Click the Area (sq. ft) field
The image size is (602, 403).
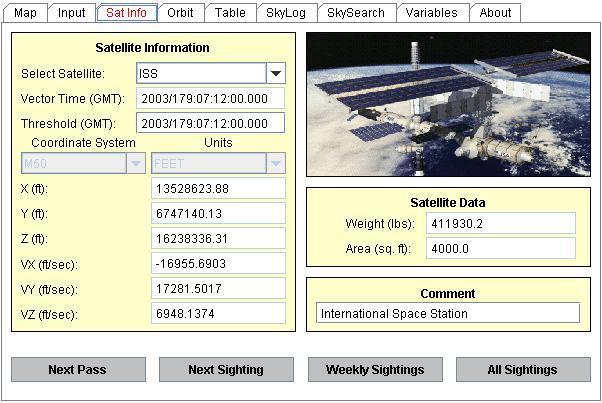501,248
